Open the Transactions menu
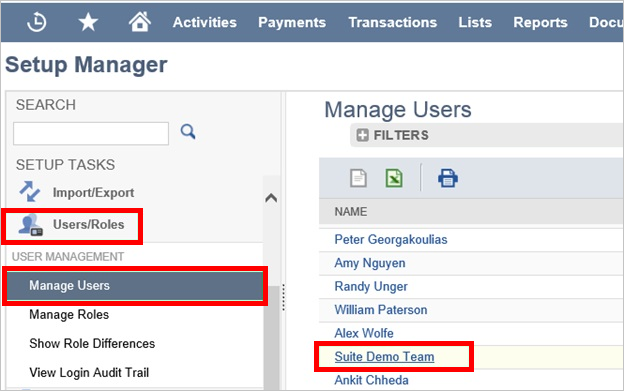The image size is (624, 391). coord(392,22)
